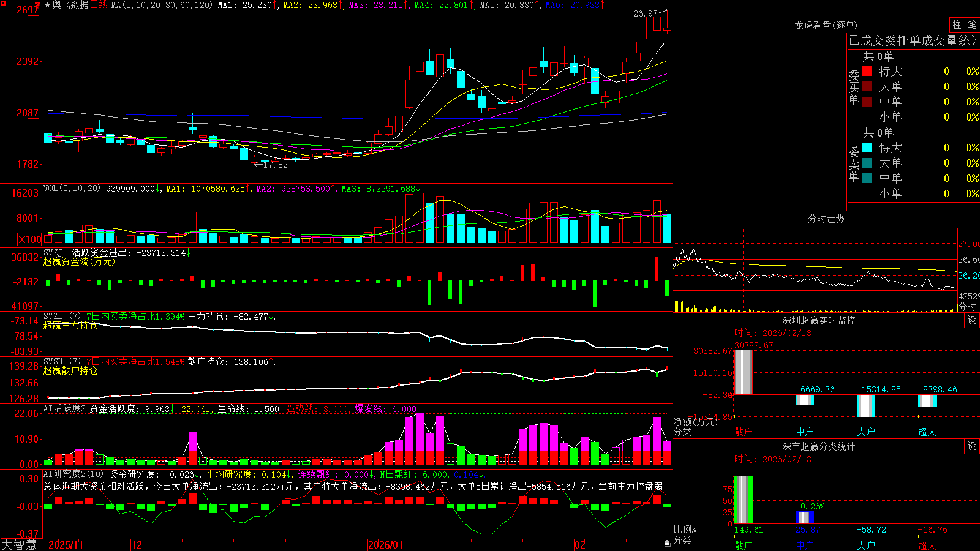Click 散户持仓: 138.106 value
The width and height of the screenshot is (980, 551).
click(232, 362)
